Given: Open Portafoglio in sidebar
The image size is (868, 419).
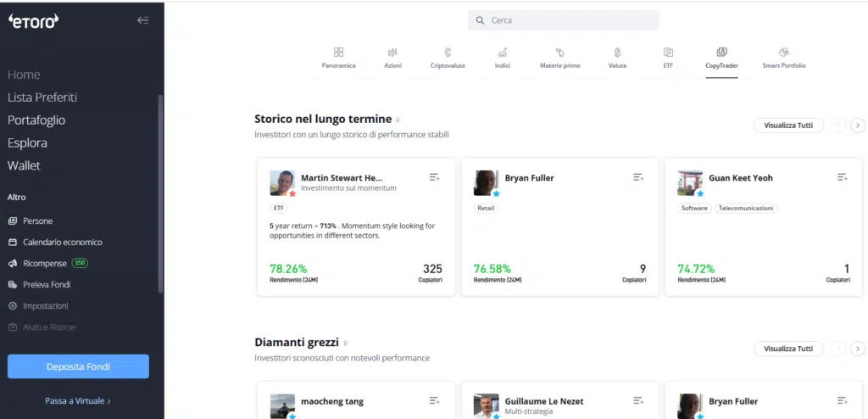Looking at the screenshot, I should pos(36,120).
